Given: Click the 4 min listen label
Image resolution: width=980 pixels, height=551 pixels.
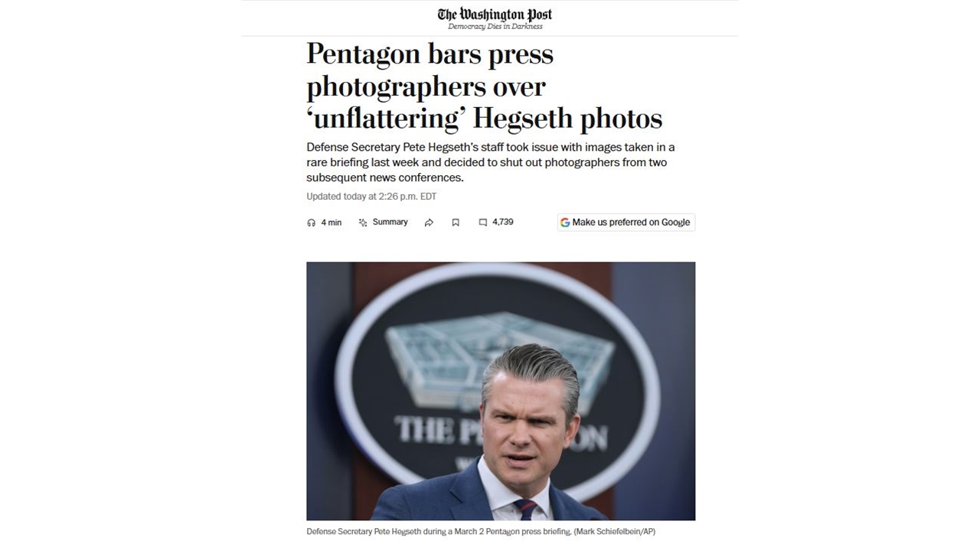Looking at the screenshot, I should pyautogui.click(x=331, y=223).
